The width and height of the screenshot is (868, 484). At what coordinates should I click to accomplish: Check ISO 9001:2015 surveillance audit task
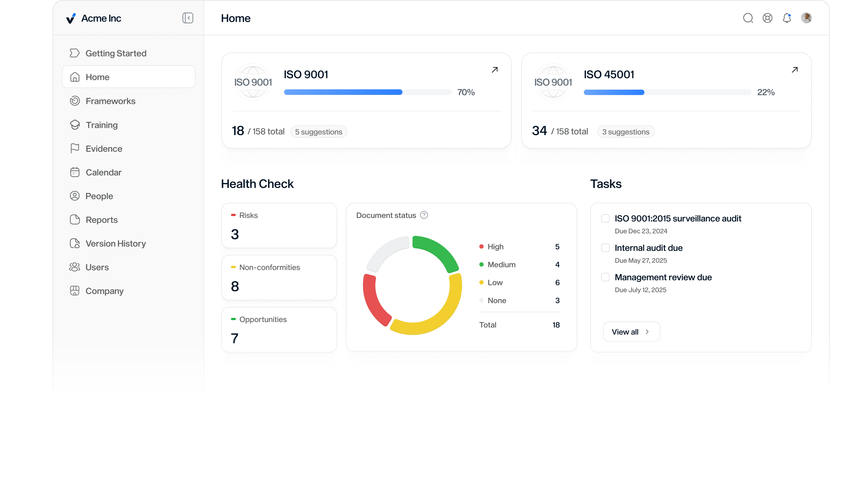tap(605, 219)
